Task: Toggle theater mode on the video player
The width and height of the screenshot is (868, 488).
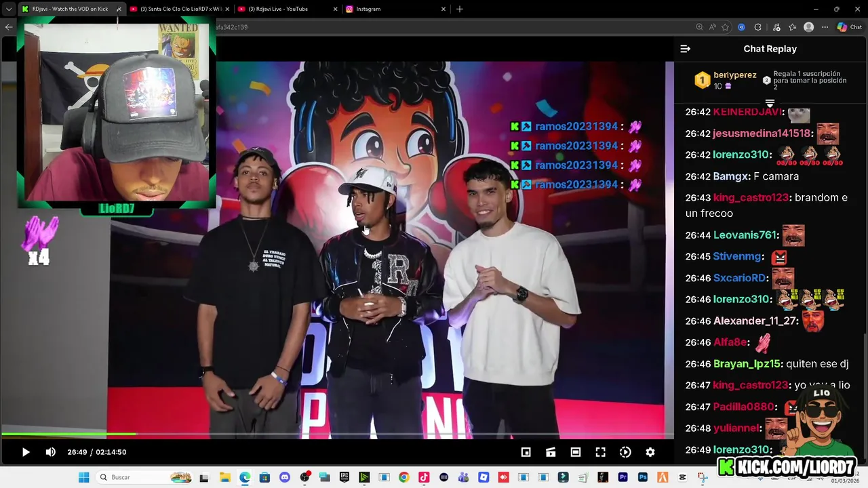Action: [575, 452]
